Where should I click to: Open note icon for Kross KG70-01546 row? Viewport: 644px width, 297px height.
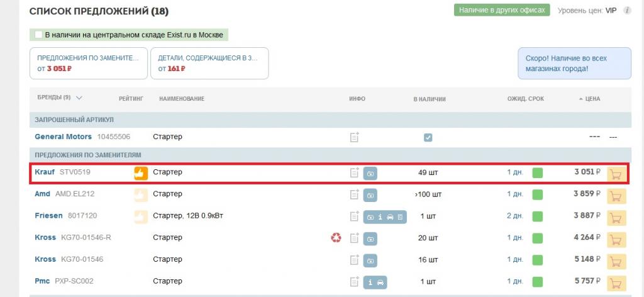tap(355, 260)
